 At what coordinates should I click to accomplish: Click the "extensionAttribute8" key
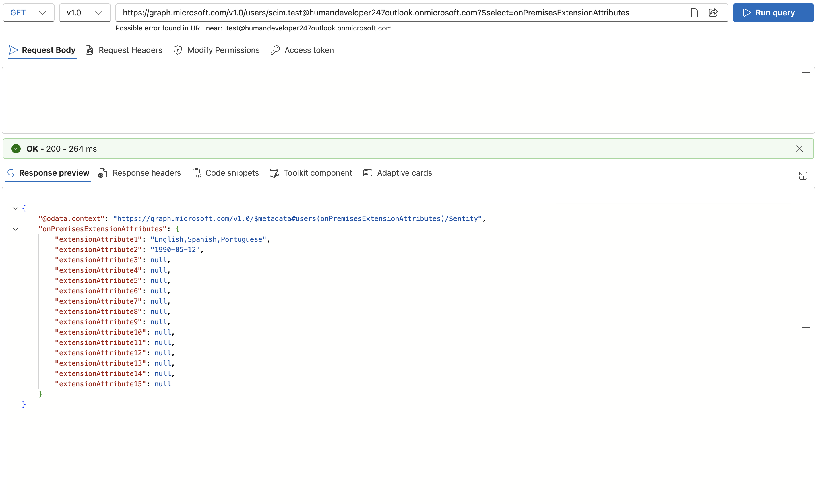(x=98, y=312)
